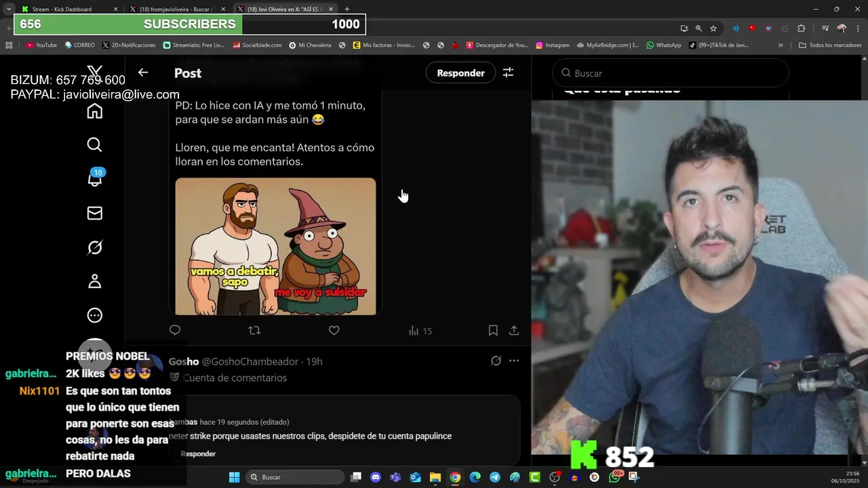Open the 20+ Notificaciones bookmark
868x488 pixels.
(129, 45)
